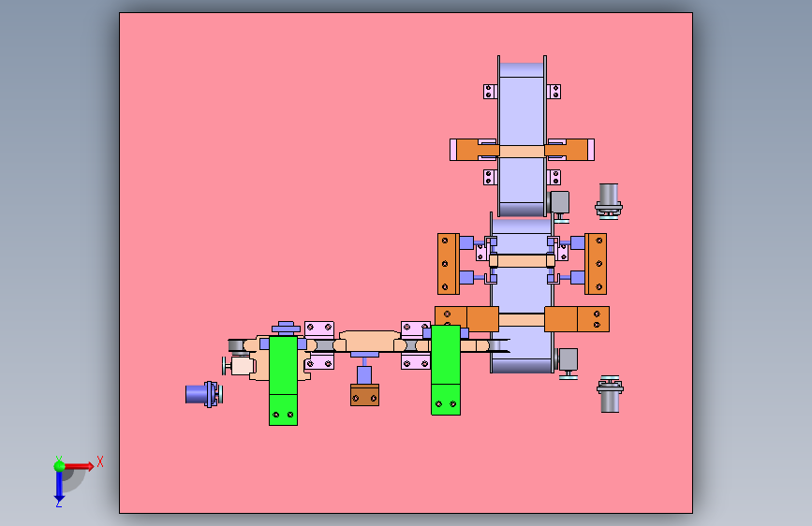Select the blue vertical post above the brown block
Viewport: 812px width, 526px height.
(364, 374)
